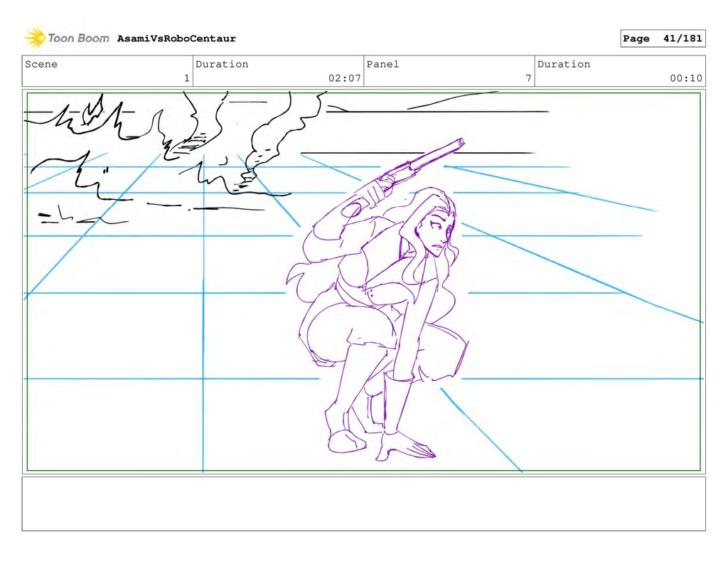Click the panel duration value 00:10
The width and height of the screenshot is (728, 564).
point(686,78)
